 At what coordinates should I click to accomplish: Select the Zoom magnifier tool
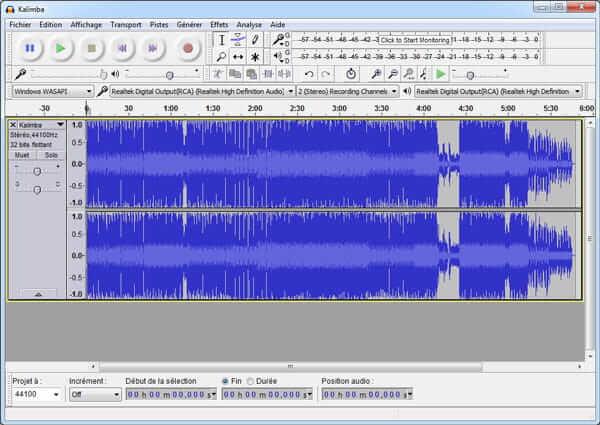(221, 57)
